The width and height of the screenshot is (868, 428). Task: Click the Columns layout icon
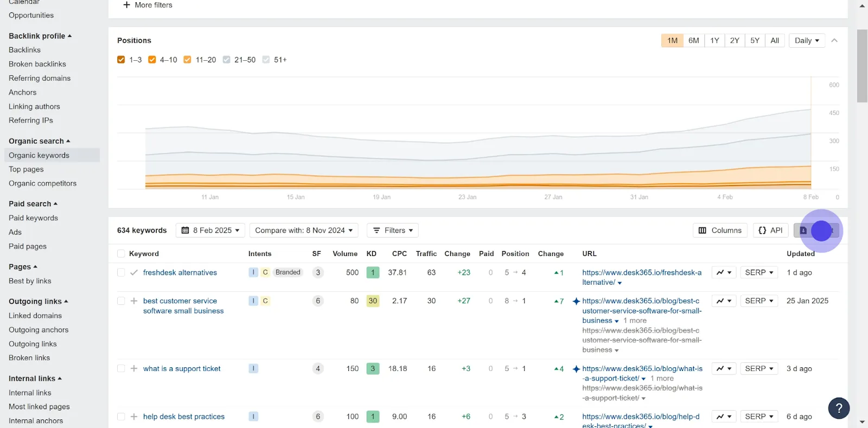point(703,231)
